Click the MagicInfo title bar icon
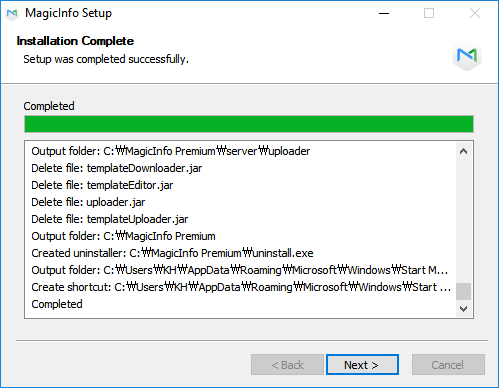 coord(12,14)
